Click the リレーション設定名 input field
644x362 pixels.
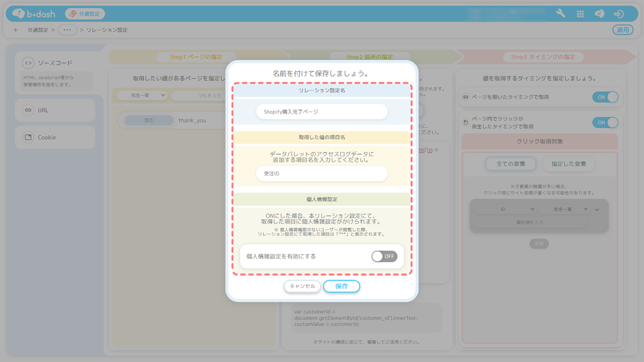tap(321, 112)
